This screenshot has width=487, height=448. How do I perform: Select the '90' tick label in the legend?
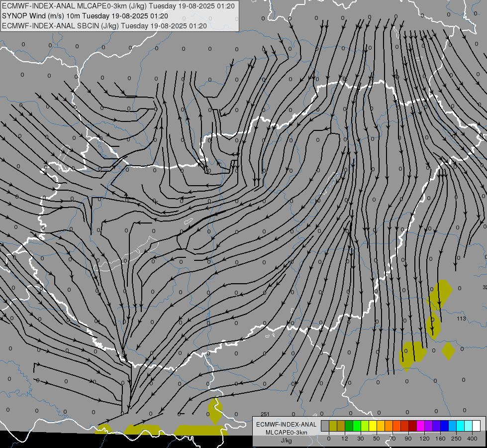408,439
